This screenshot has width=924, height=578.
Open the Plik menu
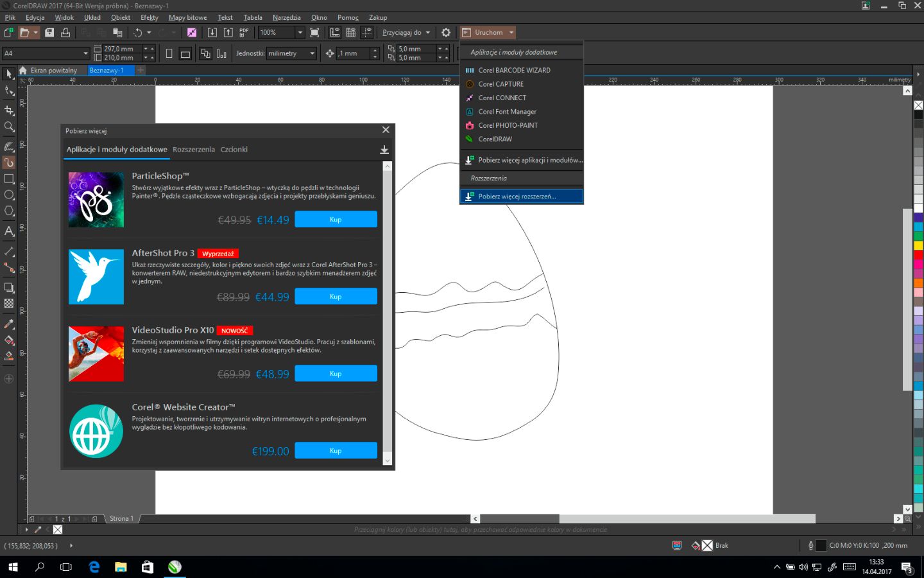coord(10,17)
